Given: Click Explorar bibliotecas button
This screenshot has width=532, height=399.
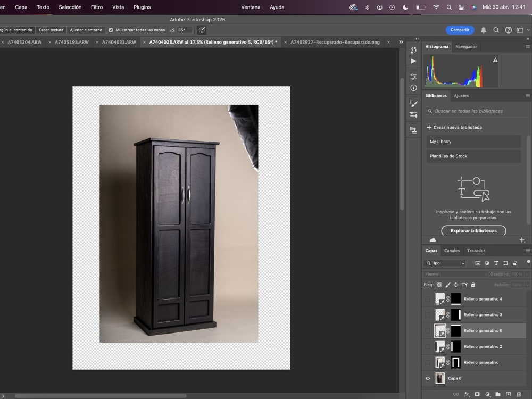Looking at the screenshot, I should (x=473, y=231).
